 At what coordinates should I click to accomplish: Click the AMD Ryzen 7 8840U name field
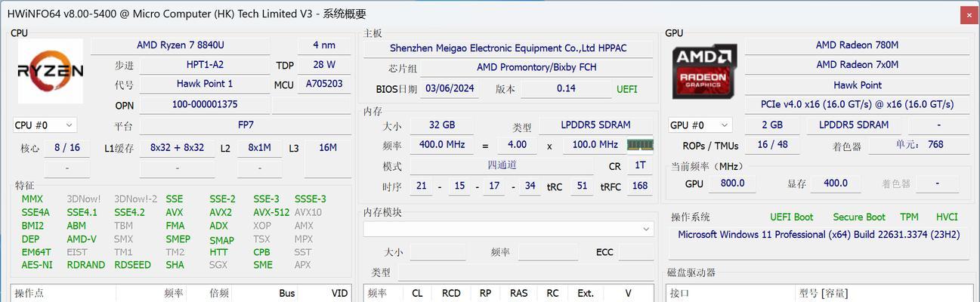coord(180,45)
